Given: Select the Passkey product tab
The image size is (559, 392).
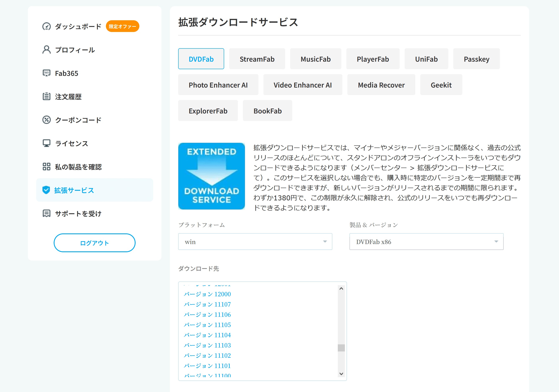Looking at the screenshot, I should (x=476, y=59).
